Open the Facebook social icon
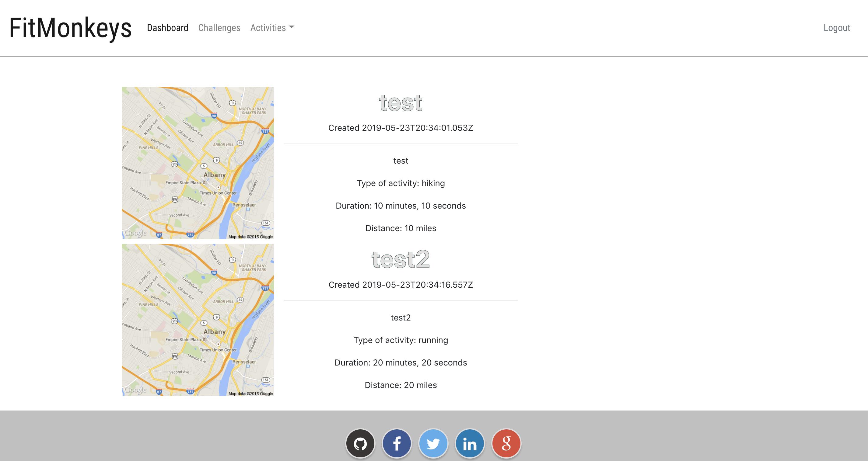The height and width of the screenshot is (461, 868). 397,443
